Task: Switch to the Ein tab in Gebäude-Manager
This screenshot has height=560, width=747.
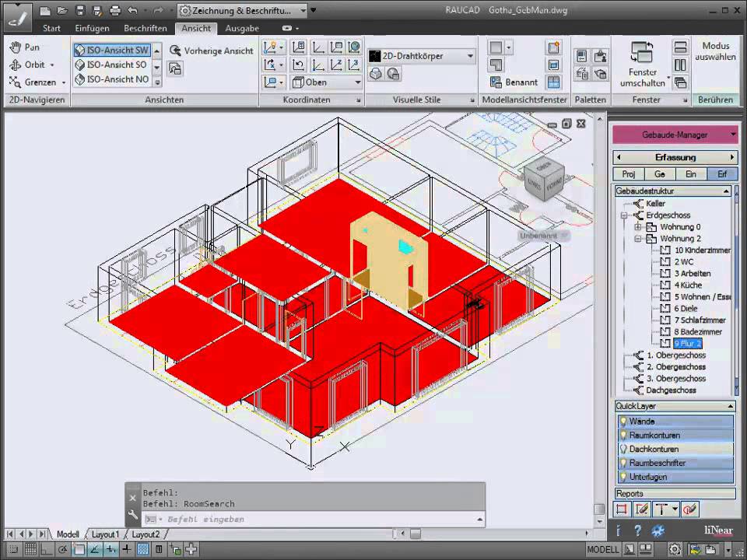Action: click(691, 173)
